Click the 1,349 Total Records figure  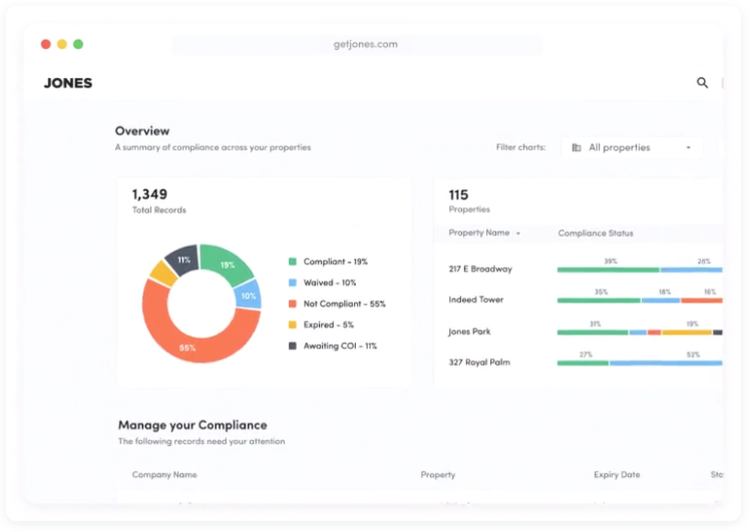point(150,194)
